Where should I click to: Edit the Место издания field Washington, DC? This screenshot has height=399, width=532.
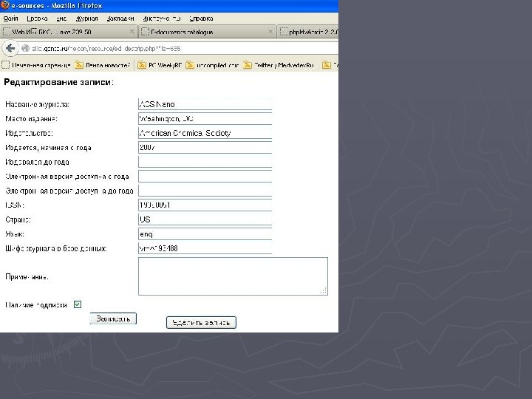(x=205, y=119)
